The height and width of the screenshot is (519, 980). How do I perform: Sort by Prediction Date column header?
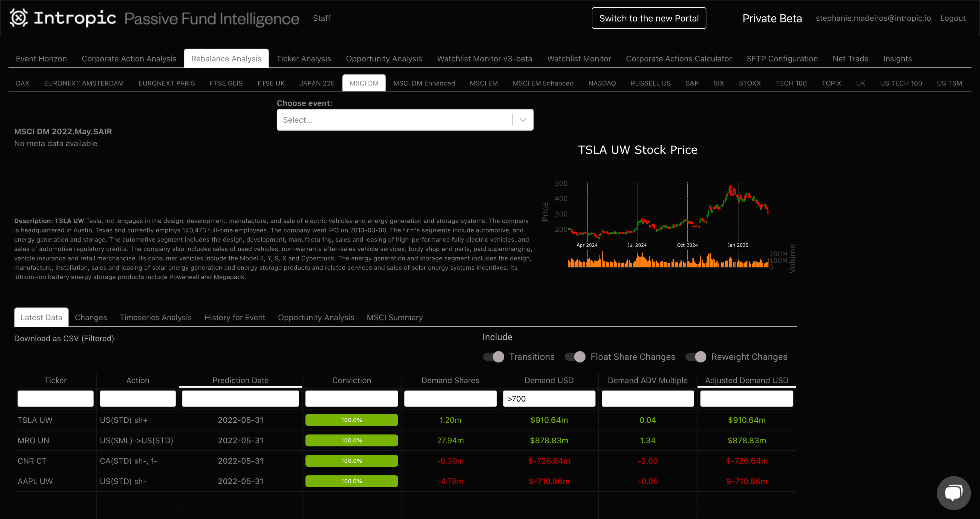pyautogui.click(x=240, y=380)
